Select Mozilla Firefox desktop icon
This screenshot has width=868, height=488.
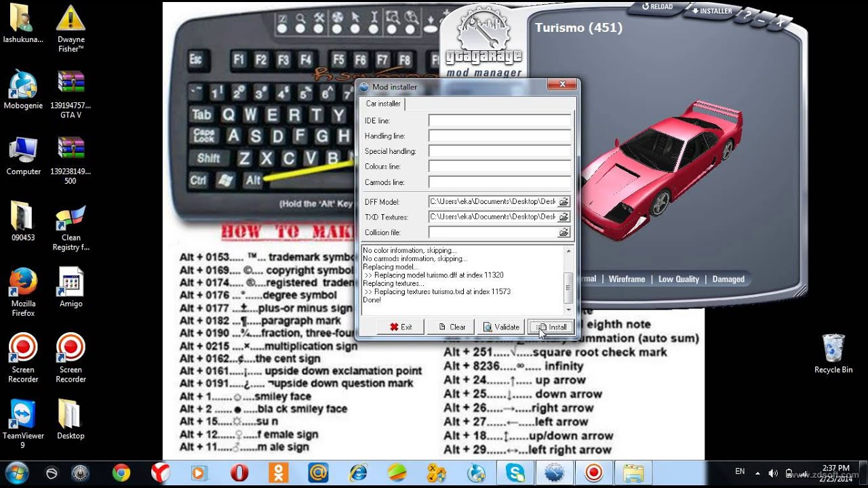pyautogui.click(x=23, y=292)
